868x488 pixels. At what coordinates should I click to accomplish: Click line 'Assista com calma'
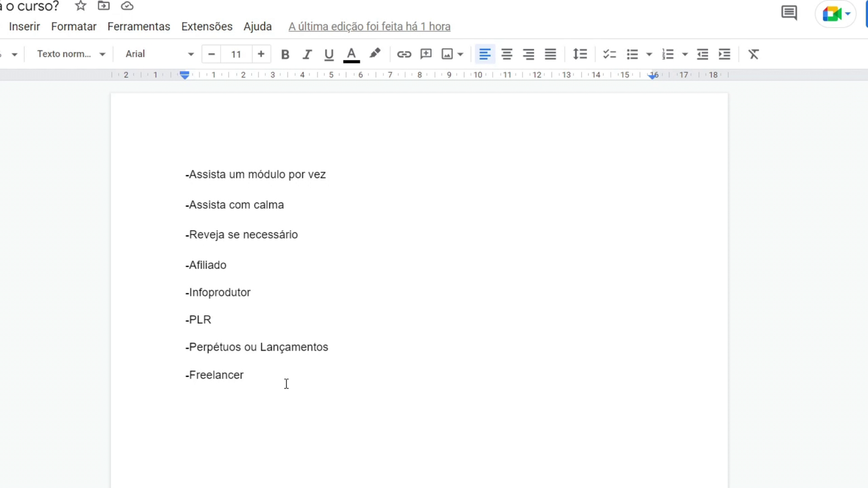(x=234, y=205)
